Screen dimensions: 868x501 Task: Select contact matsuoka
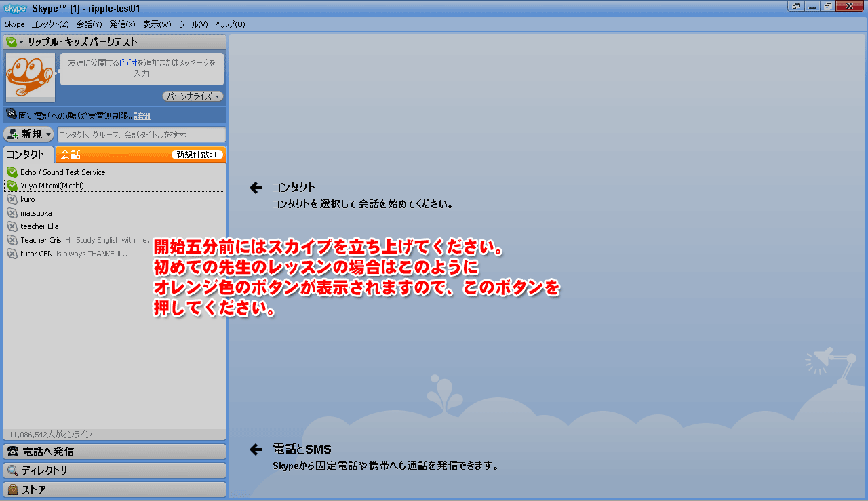point(114,213)
